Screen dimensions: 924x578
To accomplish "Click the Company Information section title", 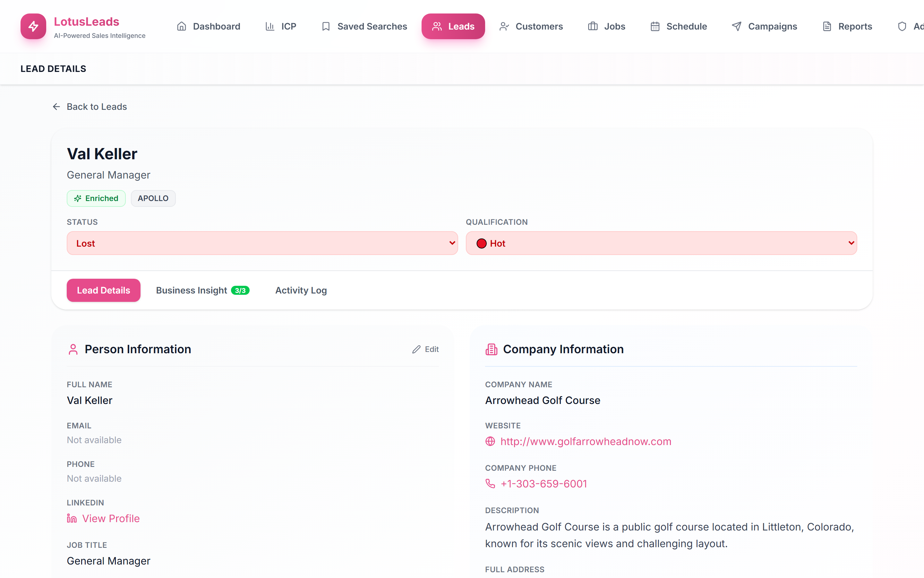I will (x=563, y=349).
